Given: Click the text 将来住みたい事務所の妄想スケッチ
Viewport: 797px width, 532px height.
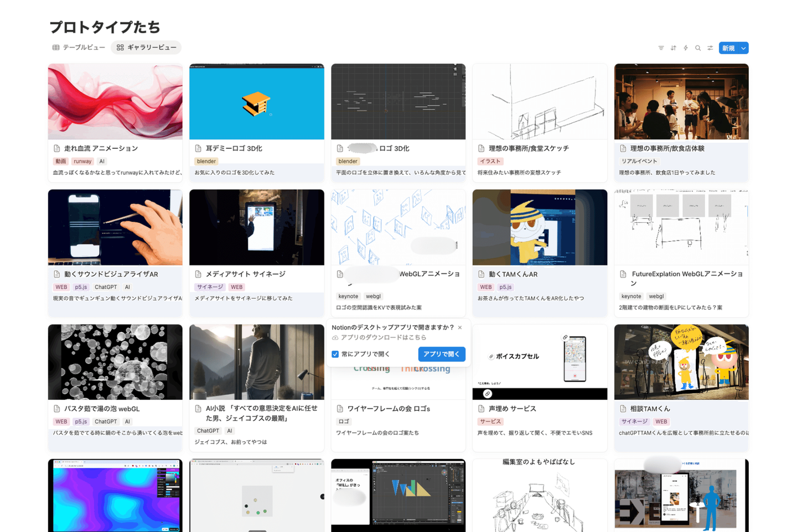Looking at the screenshot, I should tap(519, 173).
